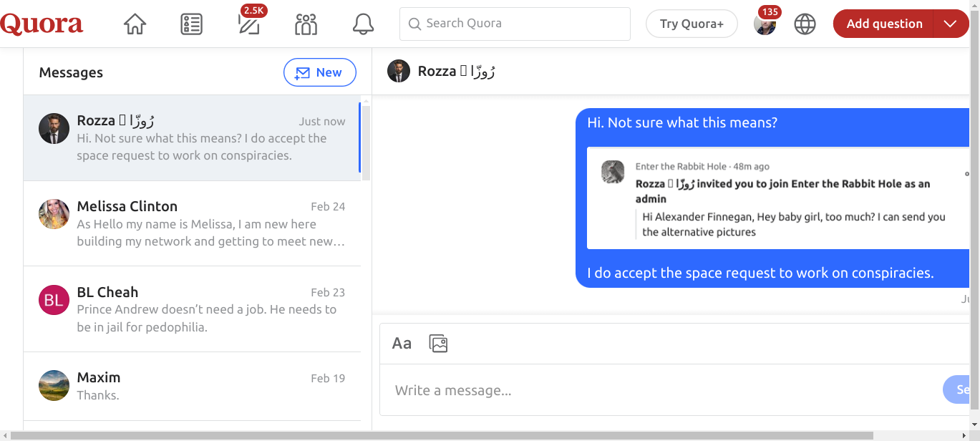The height and width of the screenshot is (441, 980).
Task: Open the language globe icon
Action: coord(805,24)
